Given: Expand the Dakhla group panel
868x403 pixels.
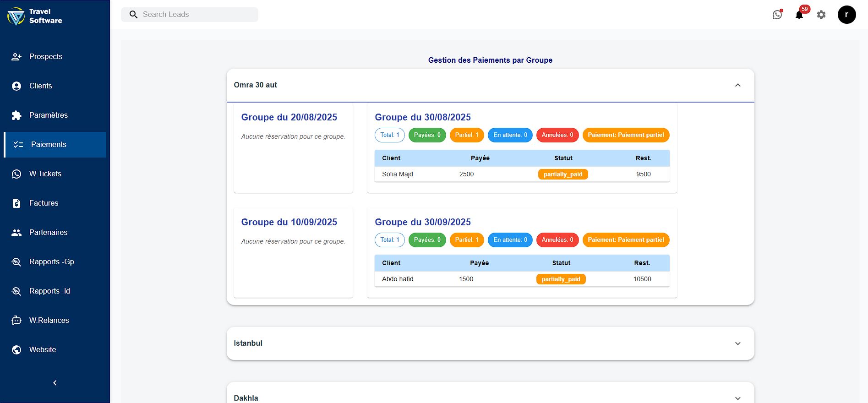Looking at the screenshot, I should click(737, 398).
